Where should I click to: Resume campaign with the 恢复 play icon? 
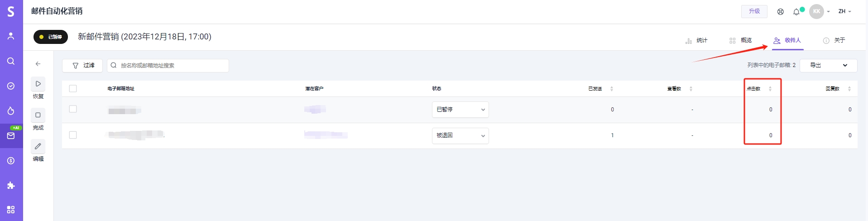38,84
